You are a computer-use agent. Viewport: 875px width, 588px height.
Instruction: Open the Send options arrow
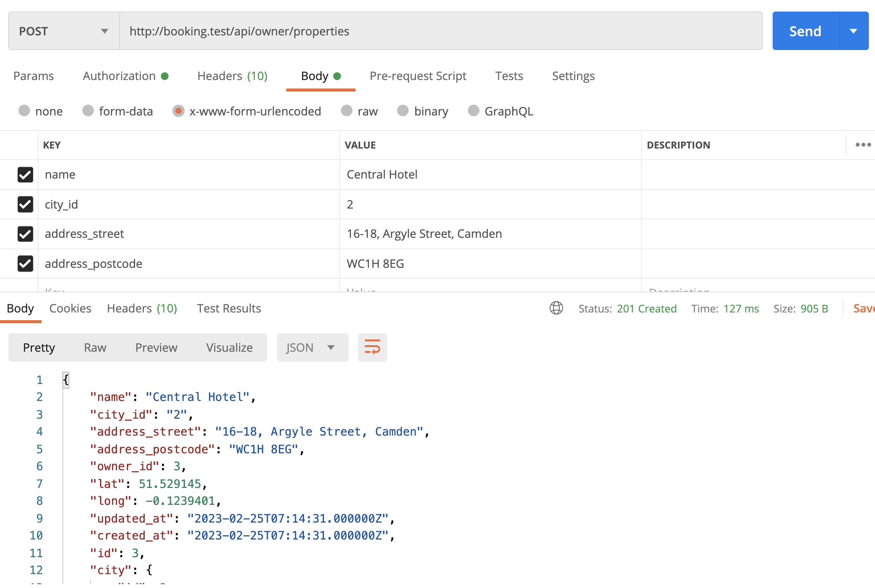(x=853, y=31)
